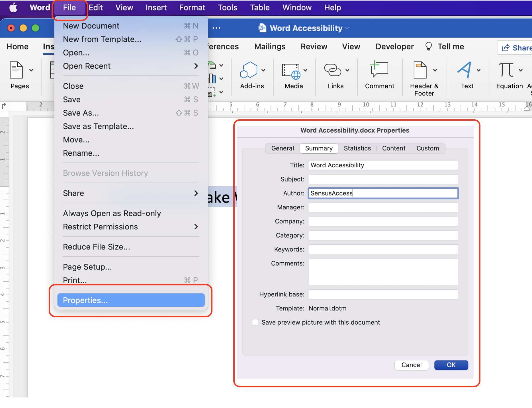Open Tell me with the lightbulb icon
Image resolution: width=532 pixels, height=408 pixels.
coord(429,46)
